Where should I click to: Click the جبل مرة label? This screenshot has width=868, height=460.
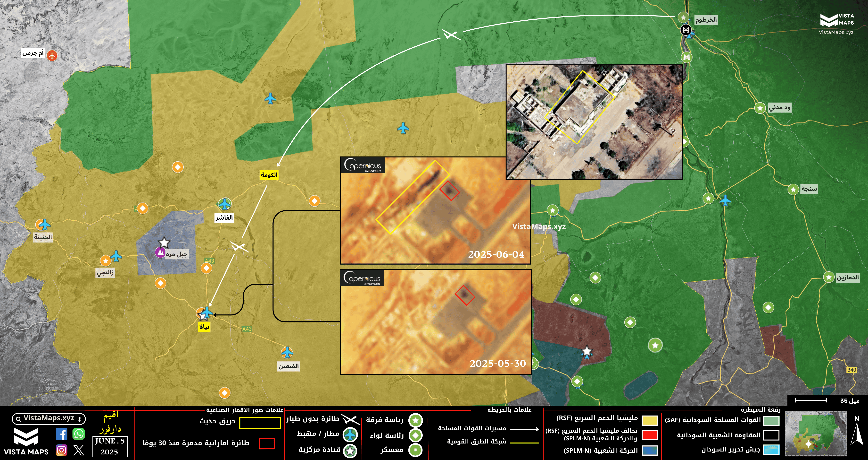point(177,254)
